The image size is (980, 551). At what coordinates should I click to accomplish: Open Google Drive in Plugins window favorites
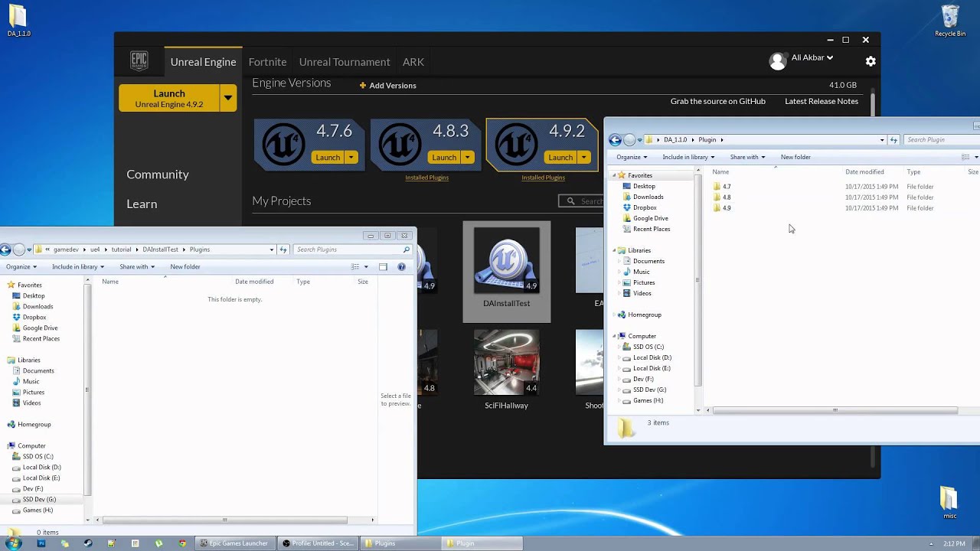click(34, 328)
